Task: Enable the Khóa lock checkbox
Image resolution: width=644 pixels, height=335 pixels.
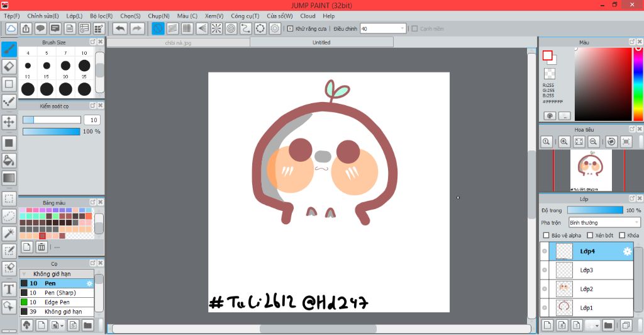Action: coord(622,235)
